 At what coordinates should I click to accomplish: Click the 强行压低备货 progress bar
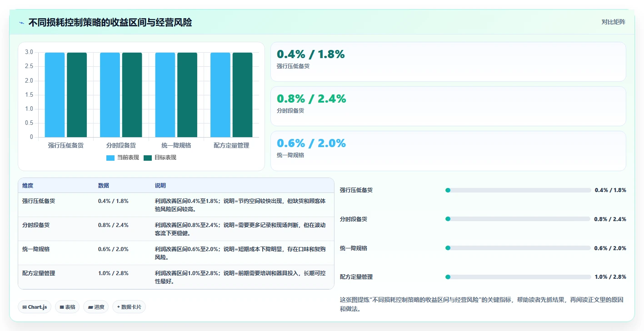coord(518,190)
